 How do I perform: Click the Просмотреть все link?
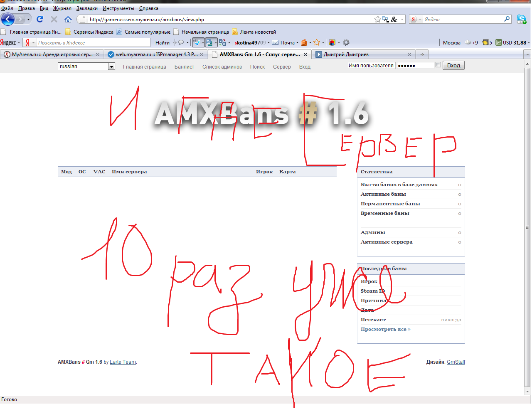(385, 329)
